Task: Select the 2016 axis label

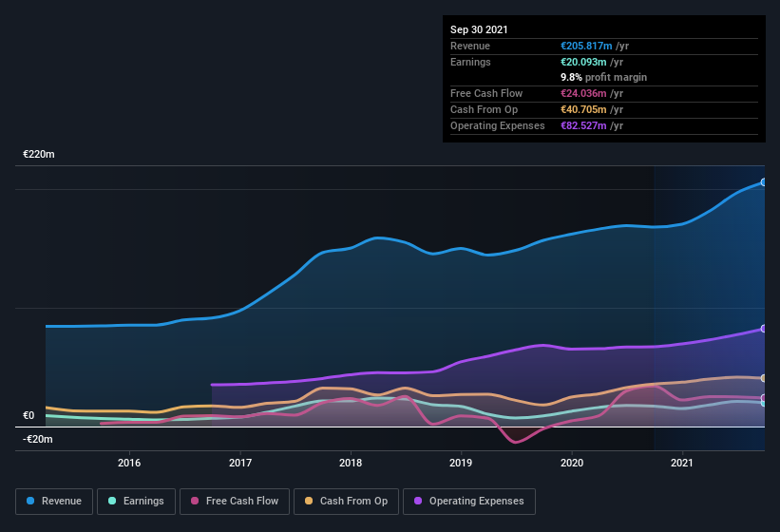Action: (129, 463)
